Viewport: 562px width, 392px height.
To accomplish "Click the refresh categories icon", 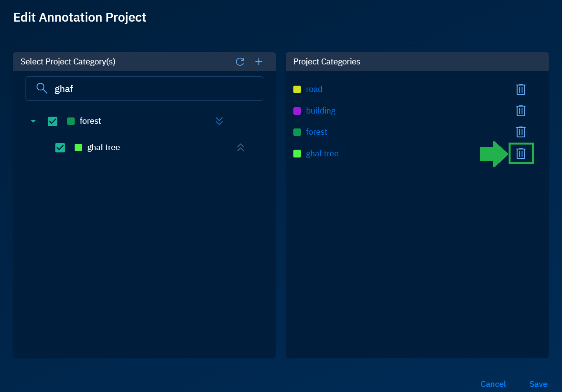I will (x=240, y=62).
